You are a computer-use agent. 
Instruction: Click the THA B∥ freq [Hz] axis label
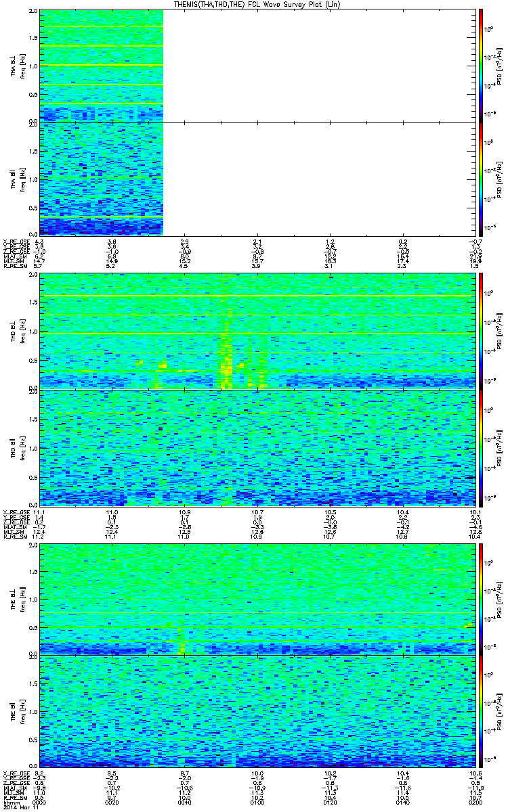(x=22, y=179)
